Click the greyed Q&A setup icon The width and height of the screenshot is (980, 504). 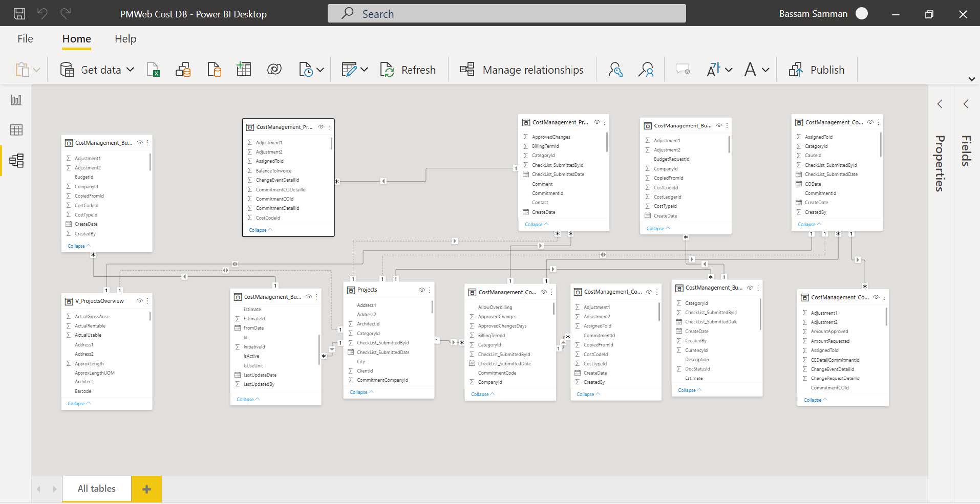[x=683, y=70]
